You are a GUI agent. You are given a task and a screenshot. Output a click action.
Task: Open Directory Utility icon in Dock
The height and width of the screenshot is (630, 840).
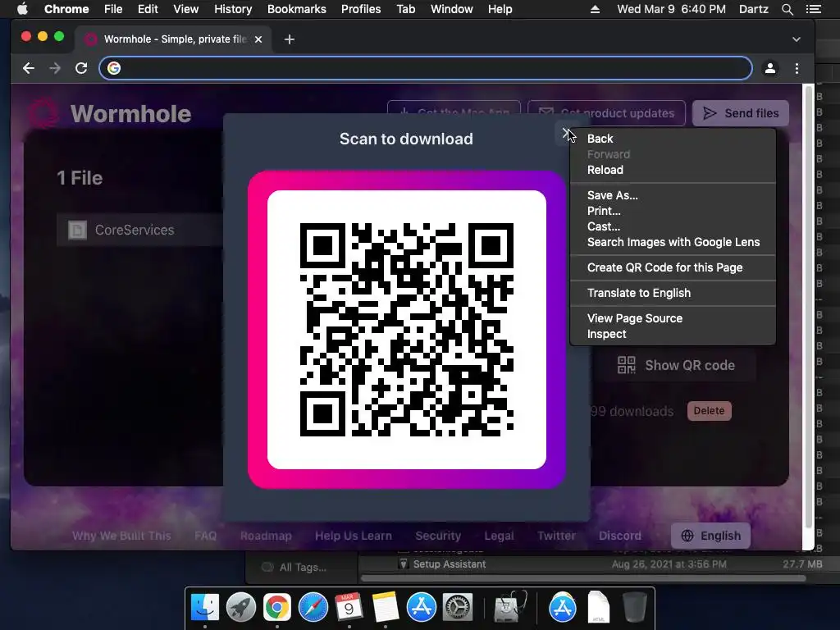pos(510,607)
